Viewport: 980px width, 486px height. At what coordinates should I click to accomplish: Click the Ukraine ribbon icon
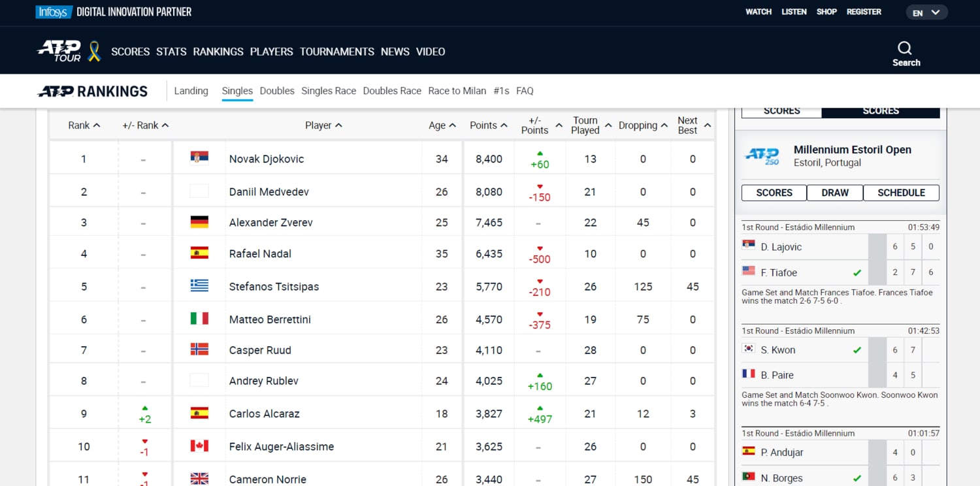point(94,51)
